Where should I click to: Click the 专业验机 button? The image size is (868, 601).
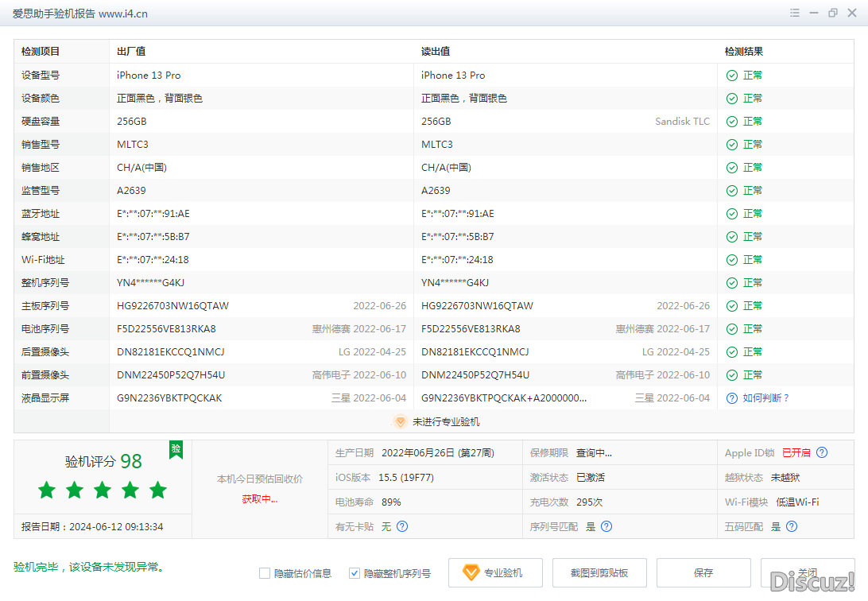click(x=495, y=572)
